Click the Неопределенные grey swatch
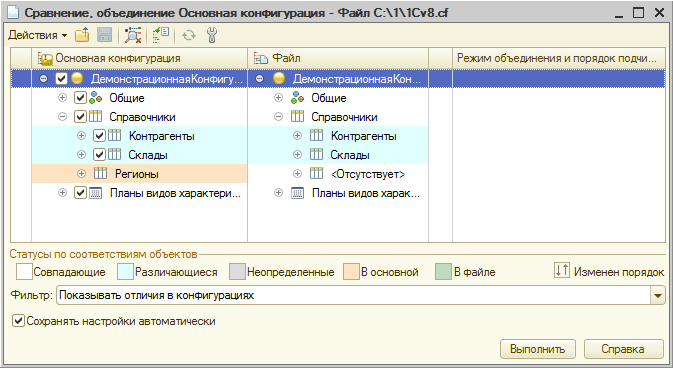The height and width of the screenshot is (368, 673). (x=237, y=272)
